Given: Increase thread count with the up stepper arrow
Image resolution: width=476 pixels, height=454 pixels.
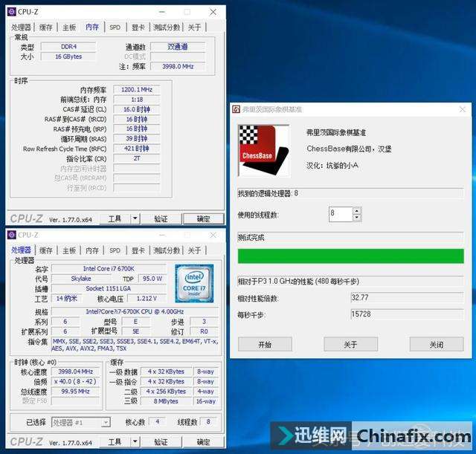Looking at the screenshot, I should coord(357,210).
